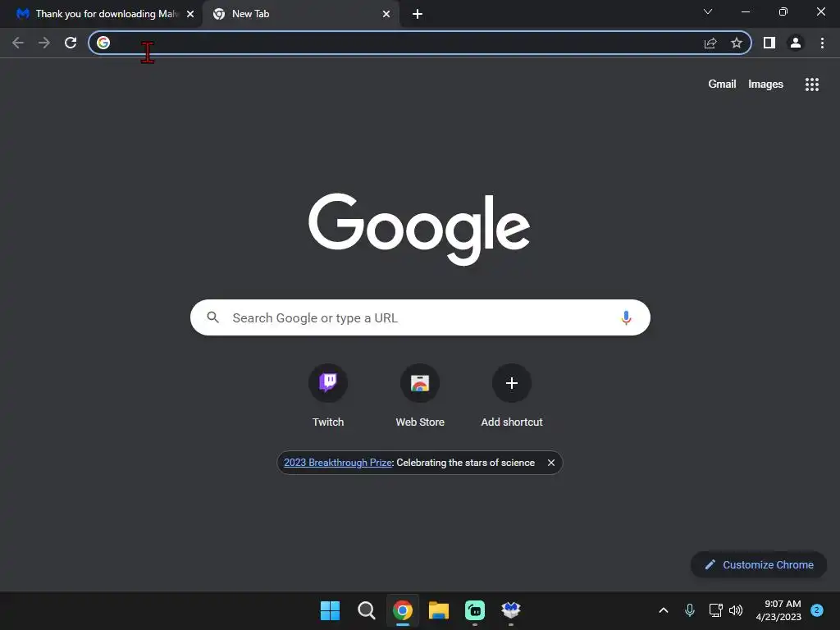Viewport: 840px width, 630px height.
Task: Add shortcut with the plus tile
Action: pyautogui.click(x=512, y=395)
